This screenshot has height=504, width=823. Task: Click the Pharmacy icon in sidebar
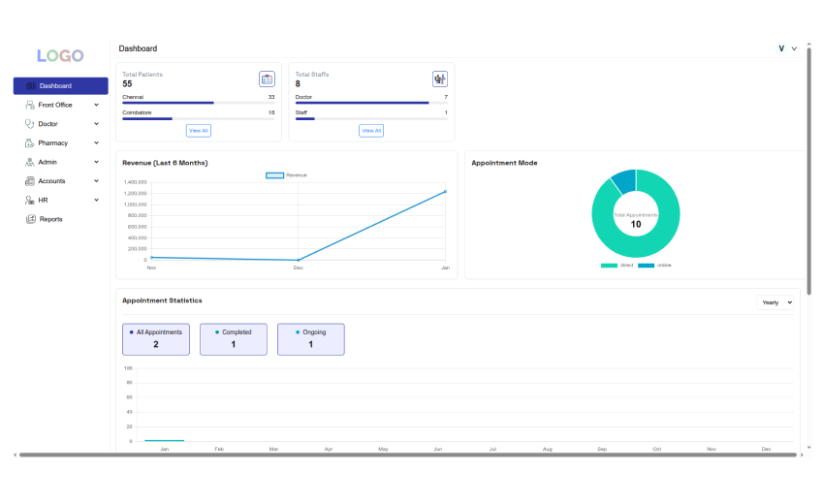point(30,143)
